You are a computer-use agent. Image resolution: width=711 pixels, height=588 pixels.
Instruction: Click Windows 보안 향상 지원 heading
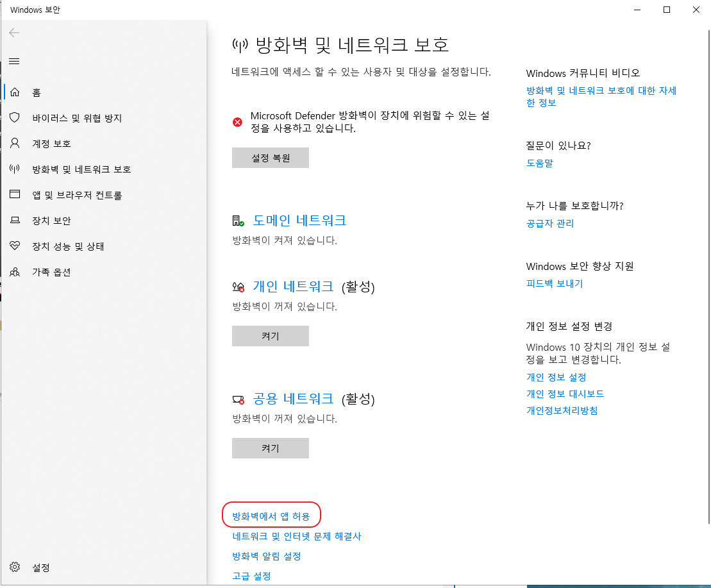click(x=580, y=266)
